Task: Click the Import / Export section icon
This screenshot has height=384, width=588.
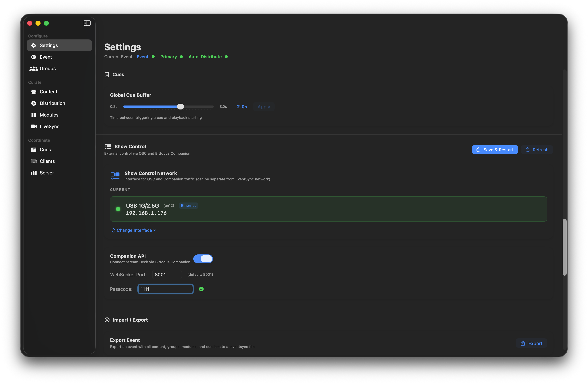Action: click(107, 320)
